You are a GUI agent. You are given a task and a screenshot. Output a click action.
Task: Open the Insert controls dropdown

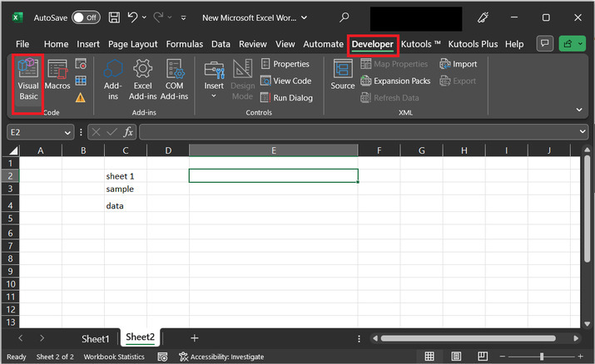coord(214,96)
